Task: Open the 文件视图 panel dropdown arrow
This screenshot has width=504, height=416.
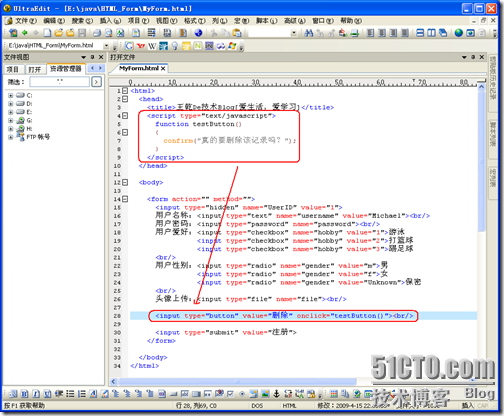Action: click(84, 57)
